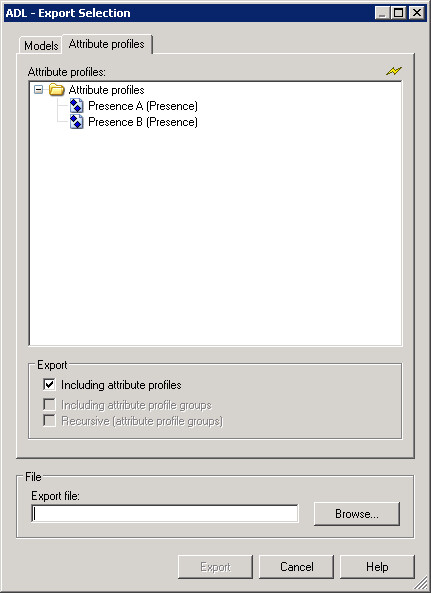The height and width of the screenshot is (593, 431).
Task: Check Recursive attribute profile groups option
Action: click(x=49, y=420)
